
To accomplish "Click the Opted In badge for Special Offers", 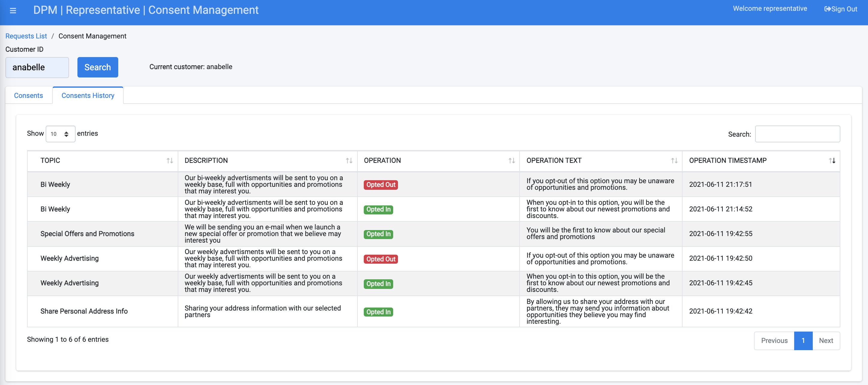I will (x=378, y=234).
